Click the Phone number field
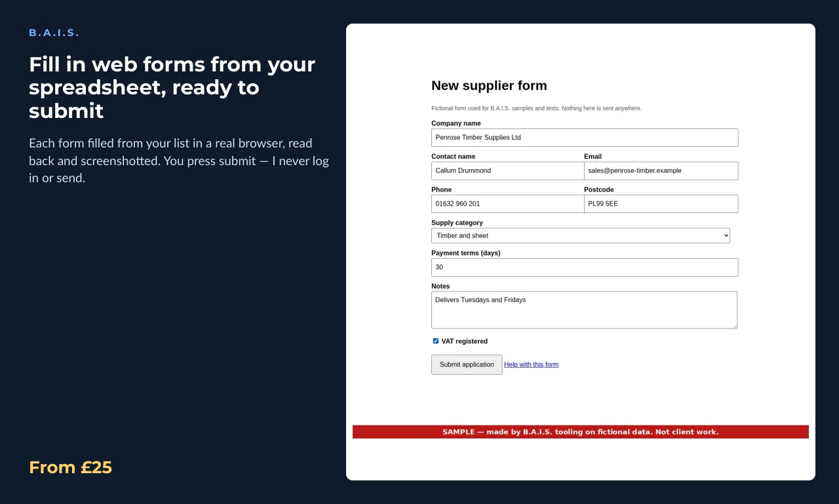Image resolution: width=839 pixels, height=504 pixels. 507,204
